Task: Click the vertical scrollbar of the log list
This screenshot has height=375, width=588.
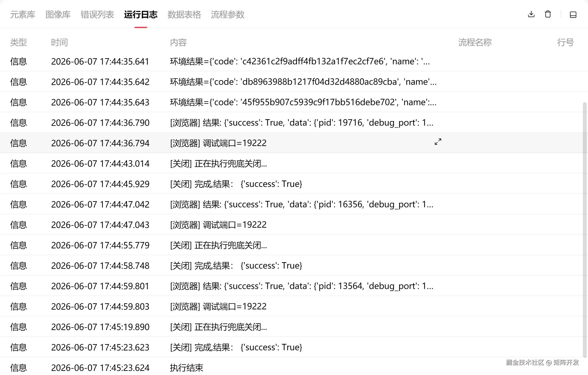Action: pyautogui.click(x=584, y=230)
